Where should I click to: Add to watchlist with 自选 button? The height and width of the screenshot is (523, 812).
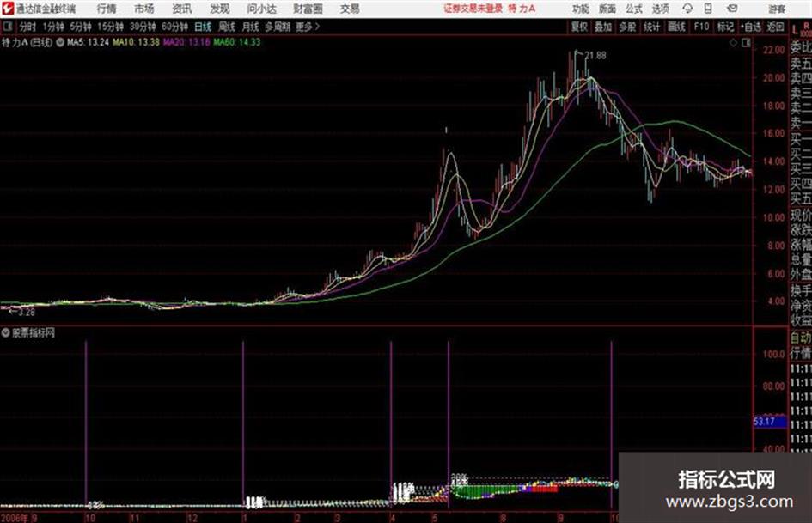(x=751, y=27)
